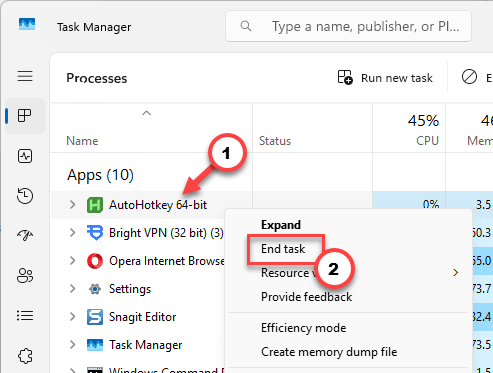Open the Services page icon
Image resolution: width=493 pixels, height=373 pixels.
point(25,356)
